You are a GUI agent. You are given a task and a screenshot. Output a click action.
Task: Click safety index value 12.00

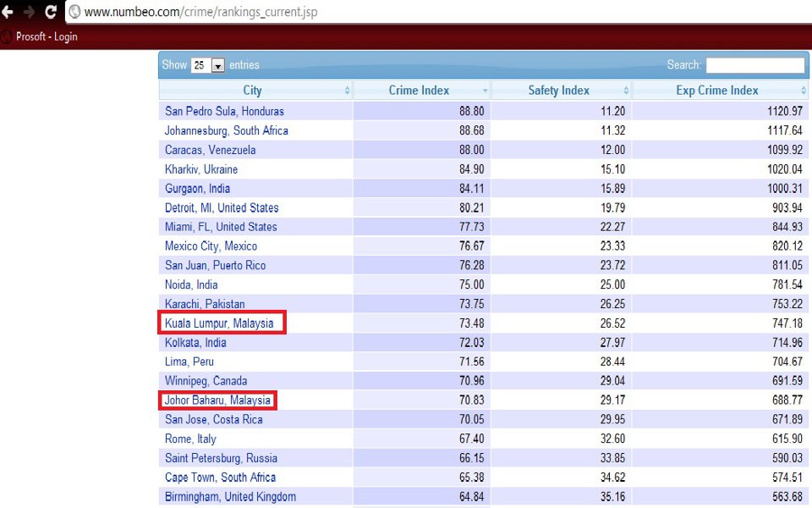[x=612, y=150]
